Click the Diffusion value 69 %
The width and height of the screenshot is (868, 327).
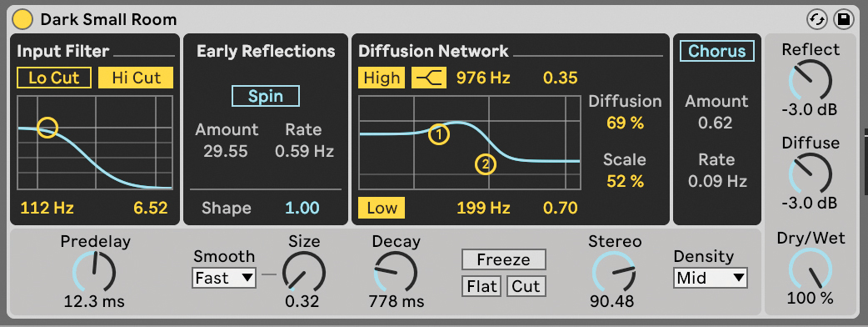pyautogui.click(x=625, y=123)
